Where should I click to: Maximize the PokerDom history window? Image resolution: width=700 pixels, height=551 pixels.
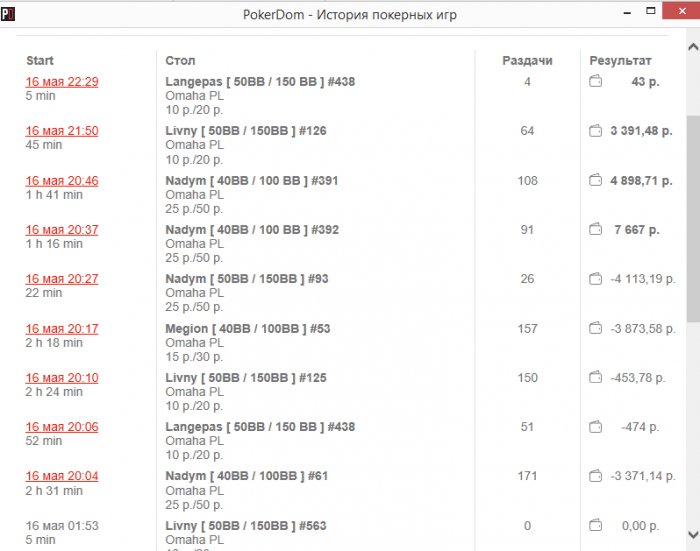(x=651, y=11)
